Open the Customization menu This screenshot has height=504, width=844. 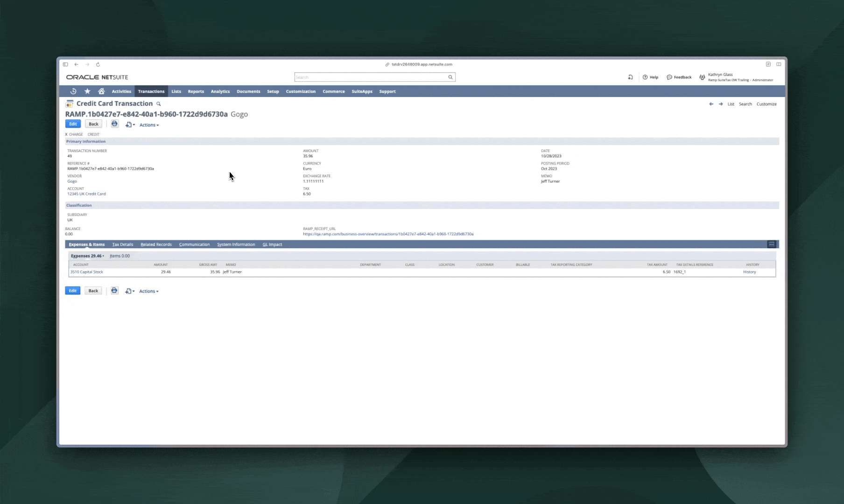[301, 91]
